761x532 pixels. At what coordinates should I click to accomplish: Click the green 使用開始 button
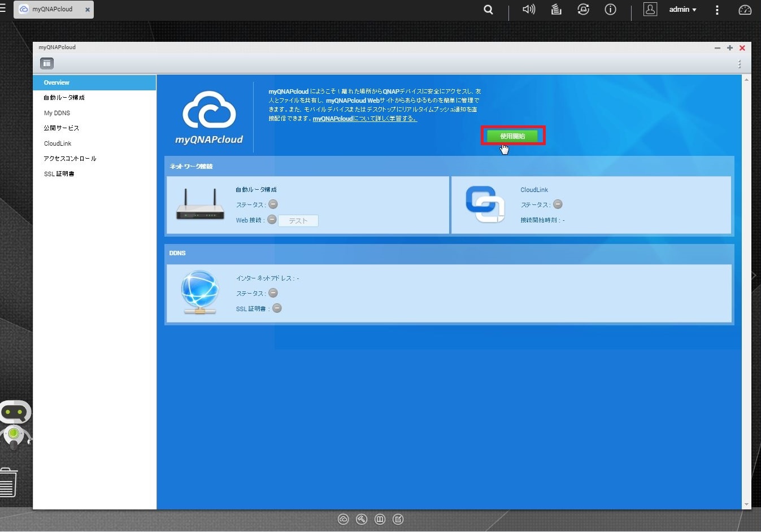(512, 136)
